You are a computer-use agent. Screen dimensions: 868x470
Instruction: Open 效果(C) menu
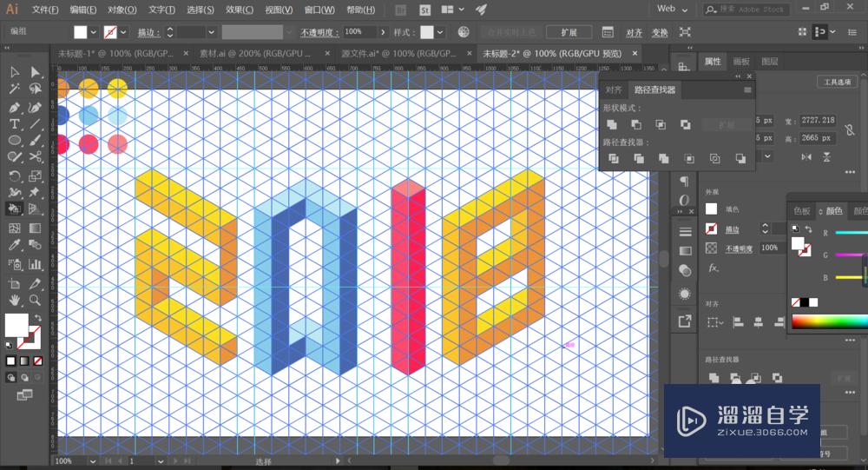coord(240,10)
